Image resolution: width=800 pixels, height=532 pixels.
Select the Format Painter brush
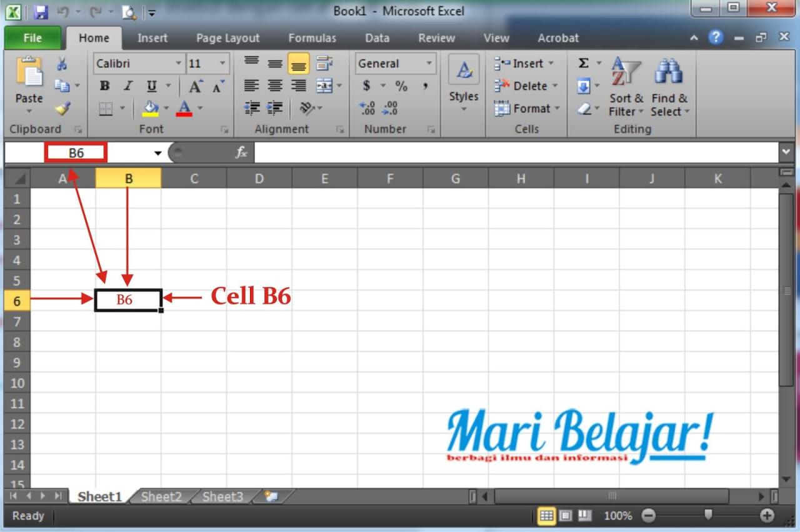point(62,109)
